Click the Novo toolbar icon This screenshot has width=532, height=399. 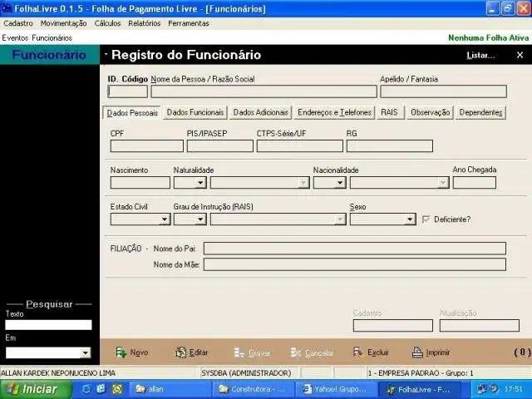click(x=121, y=352)
